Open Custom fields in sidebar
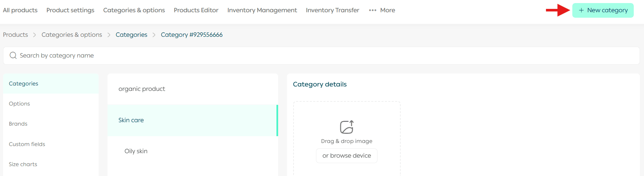This screenshot has width=644, height=176. click(x=27, y=144)
